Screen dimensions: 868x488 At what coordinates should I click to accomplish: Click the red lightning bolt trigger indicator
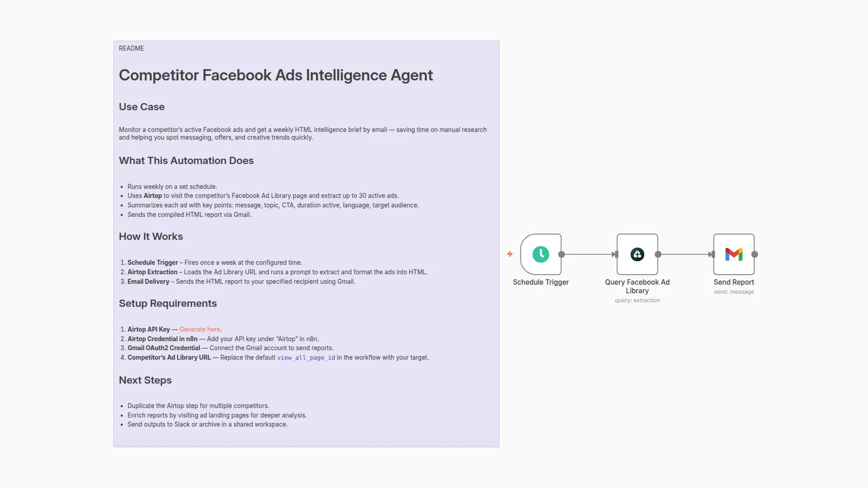(x=510, y=254)
